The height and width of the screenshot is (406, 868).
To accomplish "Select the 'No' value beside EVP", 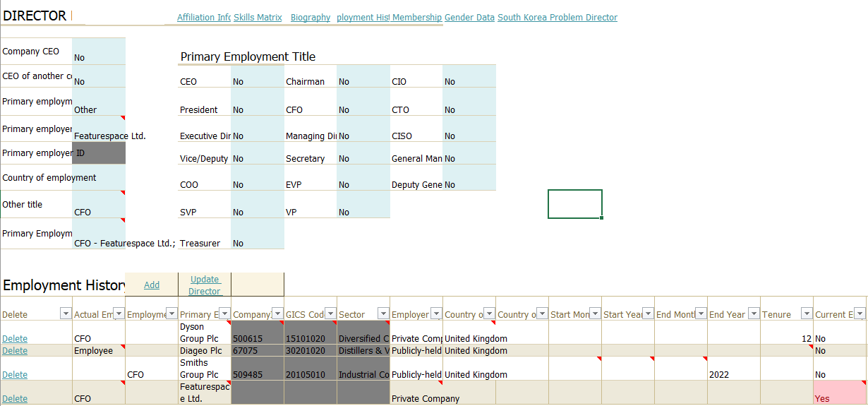I will pyautogui.click(x=363, y=178).
